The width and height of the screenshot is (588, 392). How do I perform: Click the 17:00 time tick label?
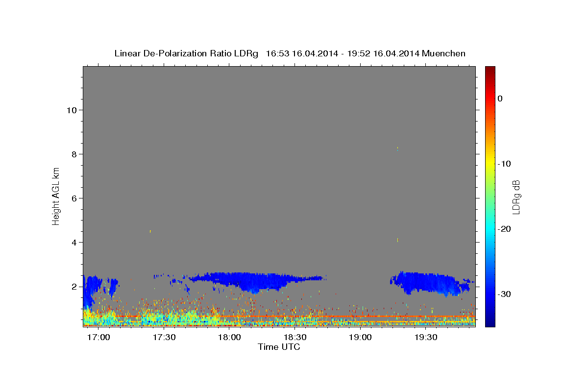pos(99,338)
